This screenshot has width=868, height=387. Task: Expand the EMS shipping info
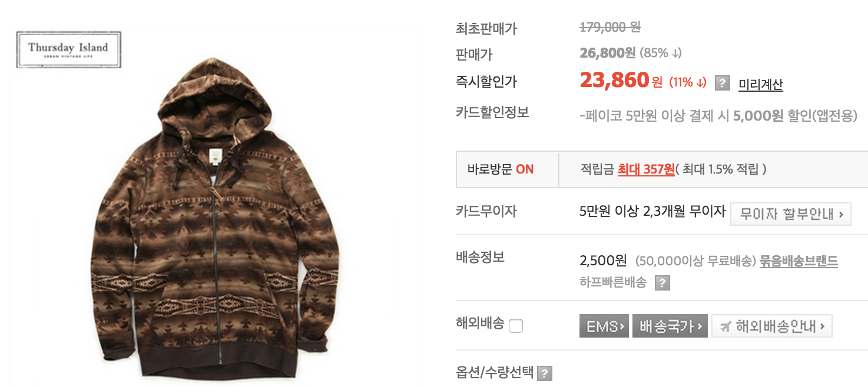pos(604,326)
